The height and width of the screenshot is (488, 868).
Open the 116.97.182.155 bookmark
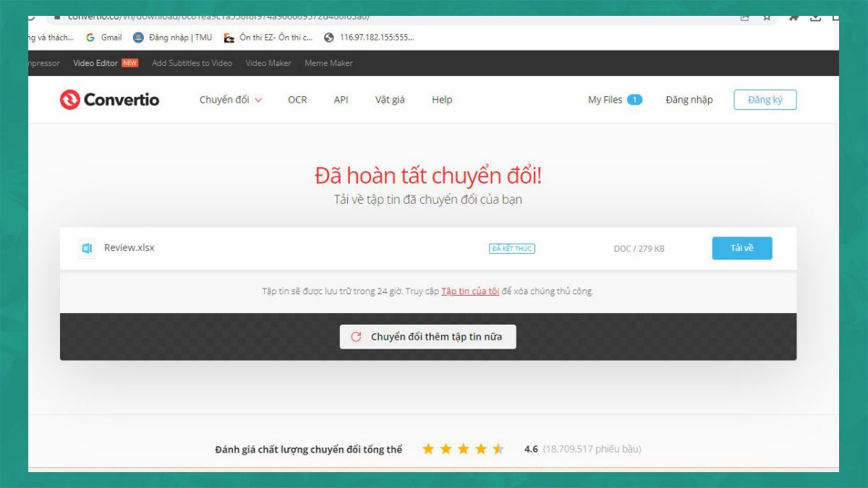[369, 38]
